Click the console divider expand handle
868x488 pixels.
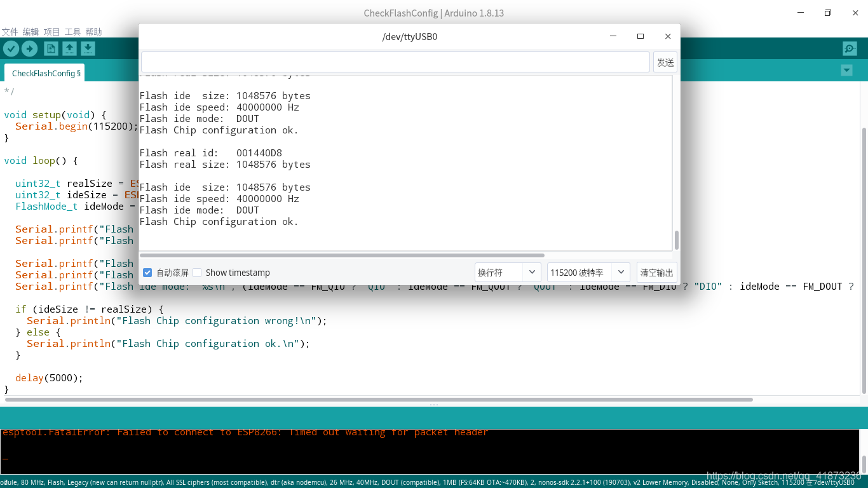pos(434,405)
